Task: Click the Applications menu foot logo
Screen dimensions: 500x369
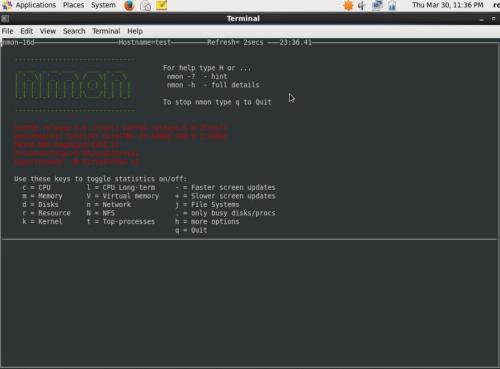Action: pyautogui.click(x=7, y=5)
